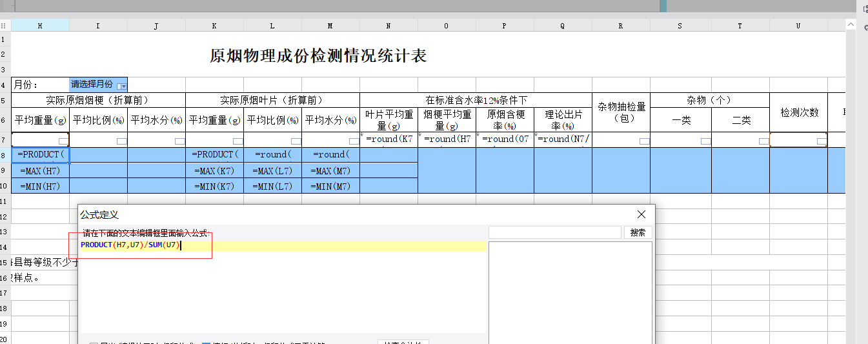Select the 实际原烟烟梗（折算前） header cell
This screenshot has width=868, height=344.
pyautogui.click(x=98, y=100)
